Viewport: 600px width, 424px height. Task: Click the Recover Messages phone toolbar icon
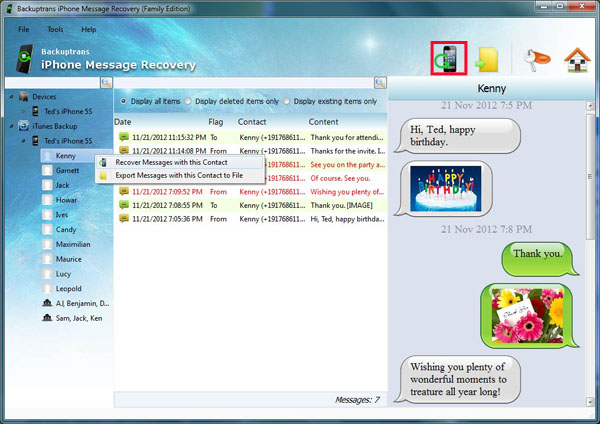tap(448, 58)
